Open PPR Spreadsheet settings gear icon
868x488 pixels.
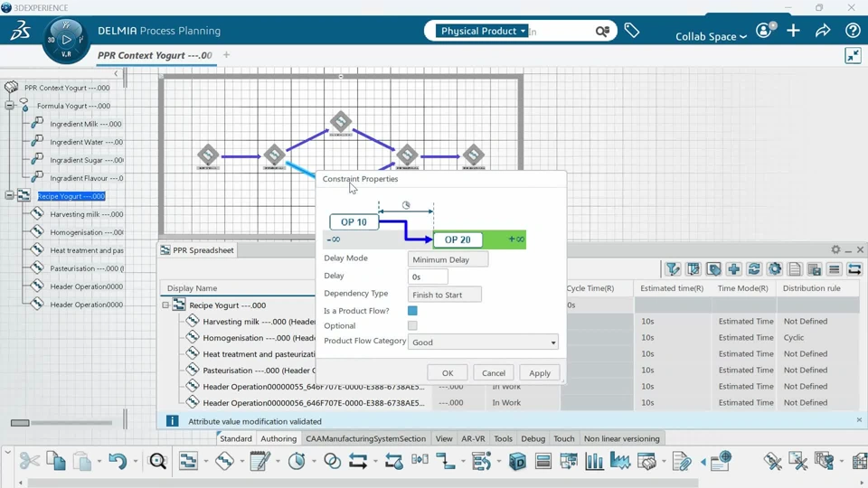pyautogui.click(x=835, y=249)
